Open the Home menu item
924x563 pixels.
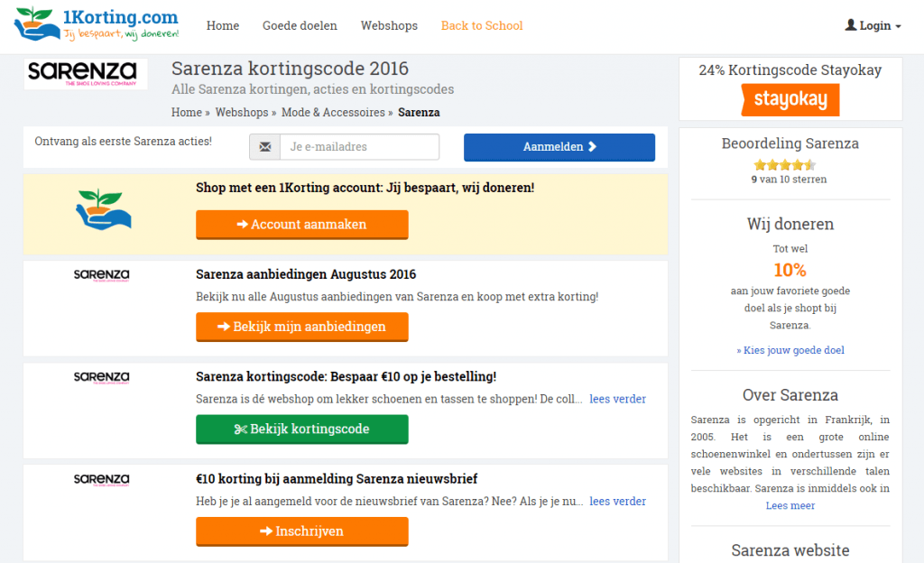coord(223,25)
